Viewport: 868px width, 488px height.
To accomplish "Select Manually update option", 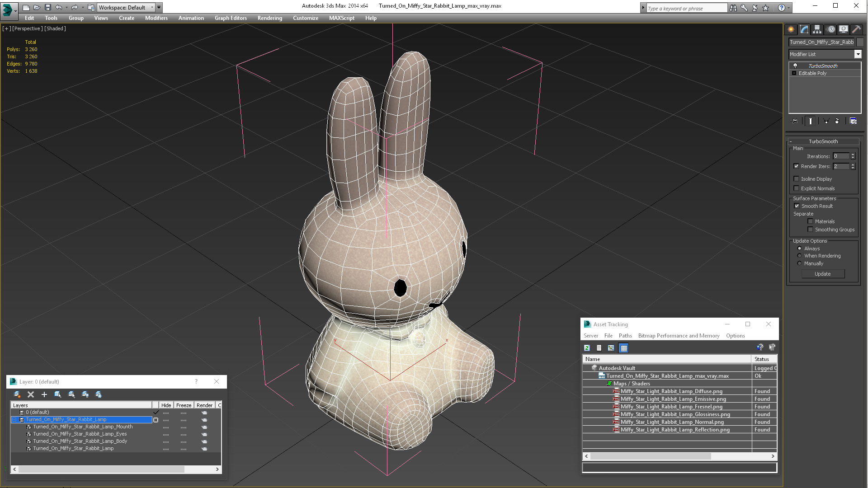I will click(x=799, y=263).
